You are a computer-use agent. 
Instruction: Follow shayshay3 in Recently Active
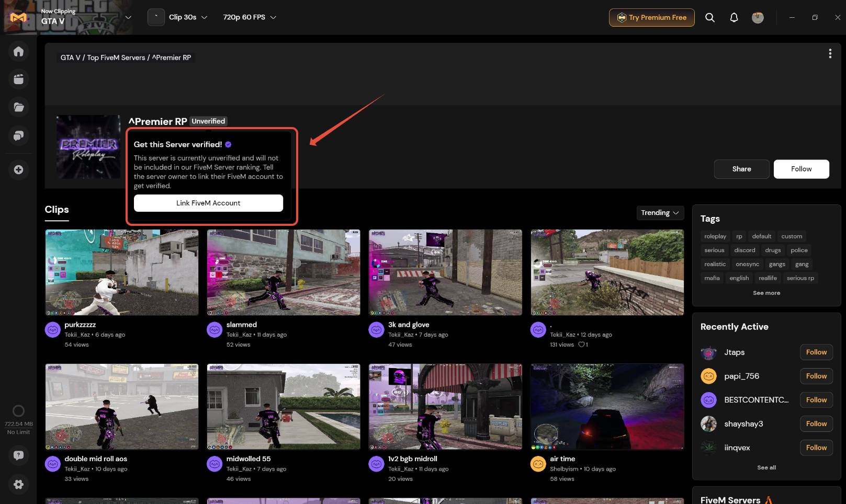[816, 424]
